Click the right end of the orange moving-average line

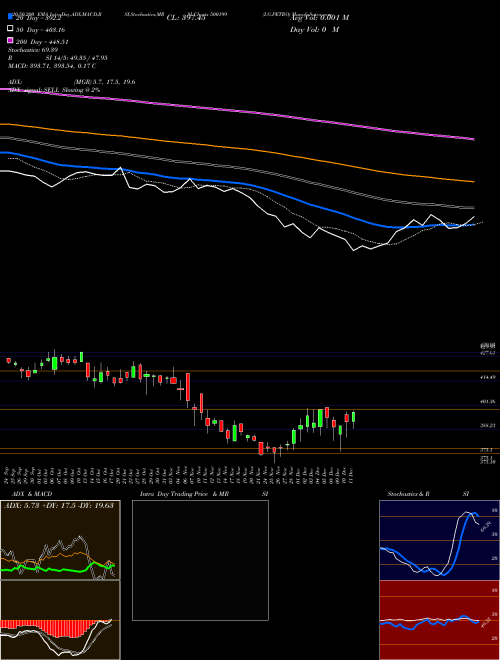473,181
